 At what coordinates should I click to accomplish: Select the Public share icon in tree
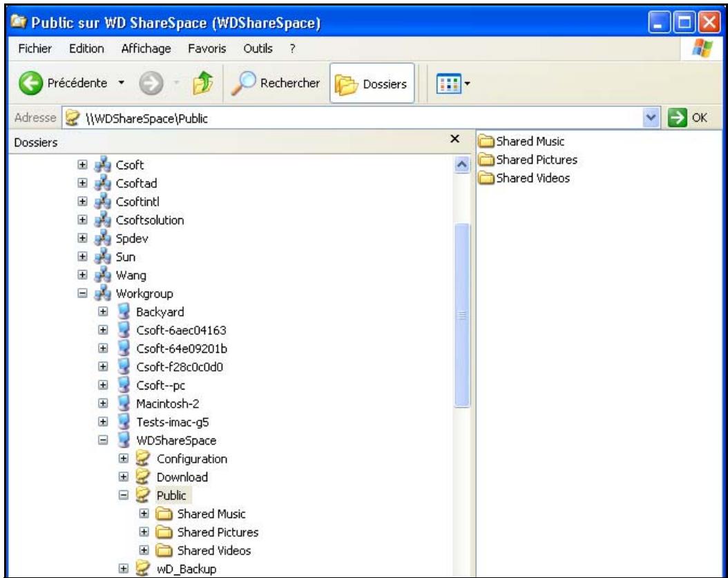[143, 495]
